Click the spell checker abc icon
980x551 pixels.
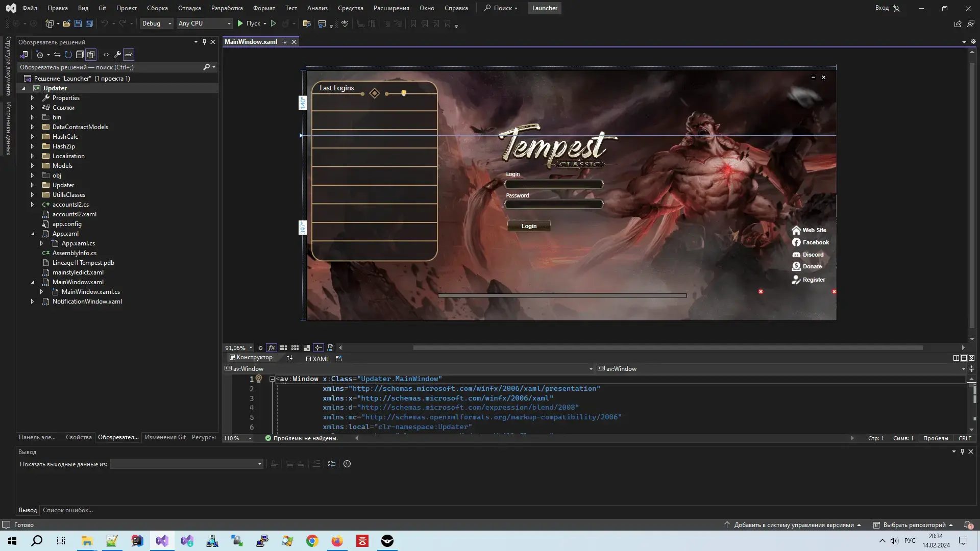coord(345,23)
